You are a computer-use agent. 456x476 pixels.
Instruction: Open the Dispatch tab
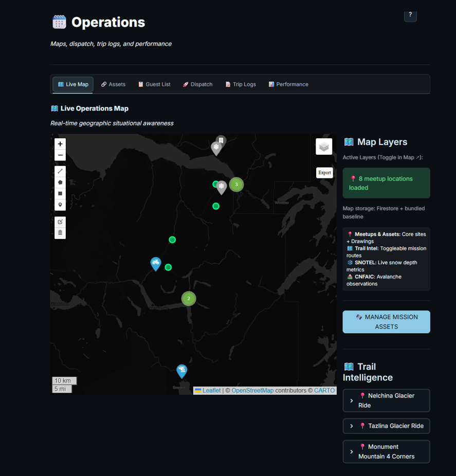(197, 84)
